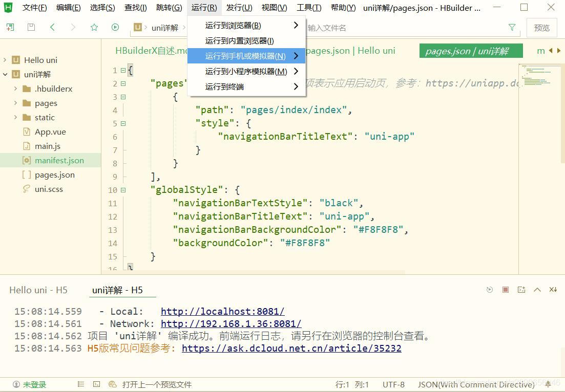Fold code at line 5
The image size is (565, 392).
coord(123,123)
